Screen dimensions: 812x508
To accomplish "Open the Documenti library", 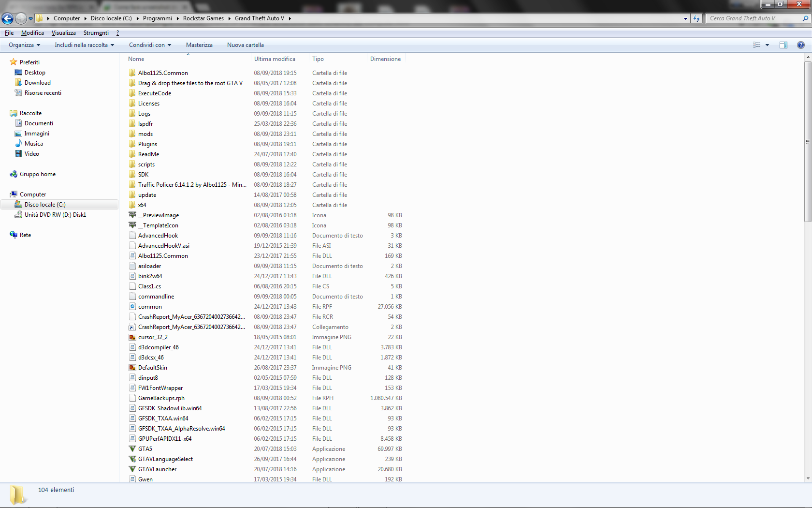I will tap(39, 123).
